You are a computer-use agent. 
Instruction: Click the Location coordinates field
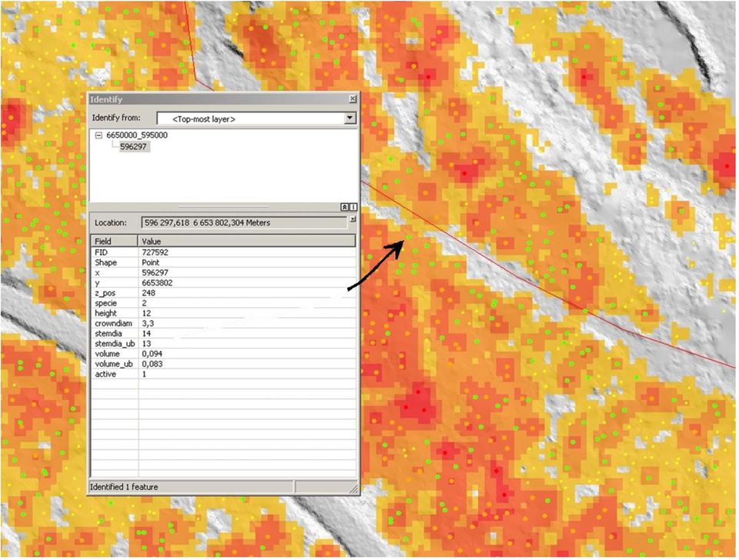coord(244,223)
